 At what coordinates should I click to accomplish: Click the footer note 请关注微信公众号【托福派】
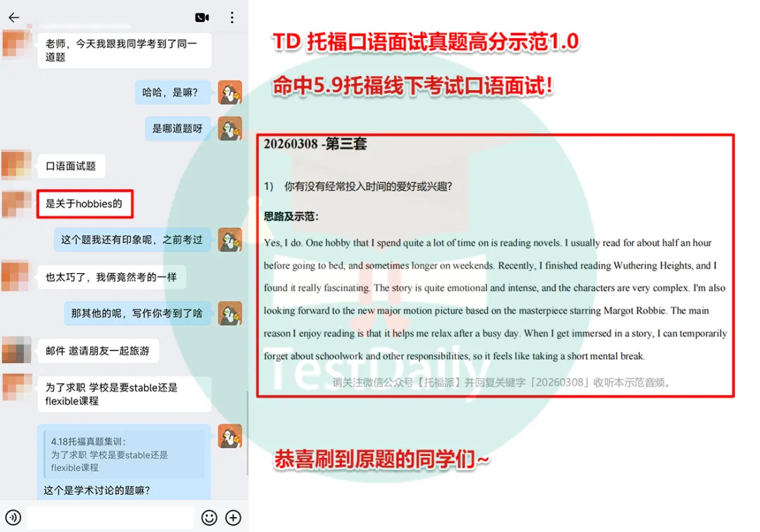point(502,382)
